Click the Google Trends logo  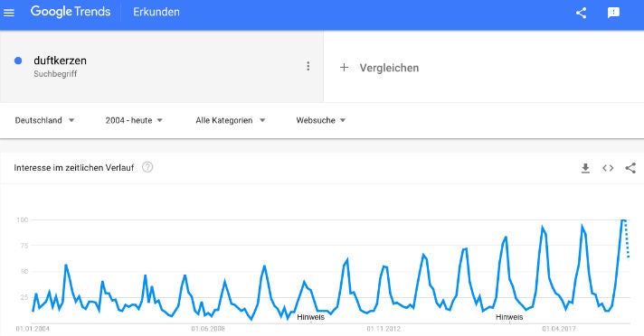71,12
